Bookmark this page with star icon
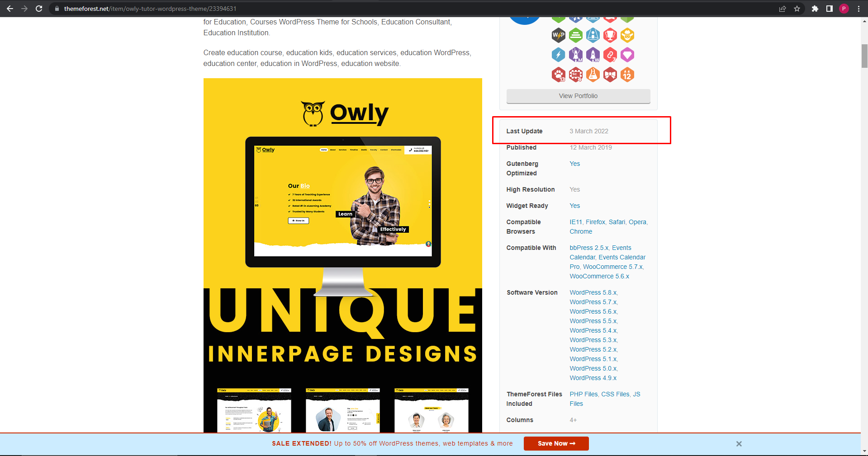 pos(797,9)
